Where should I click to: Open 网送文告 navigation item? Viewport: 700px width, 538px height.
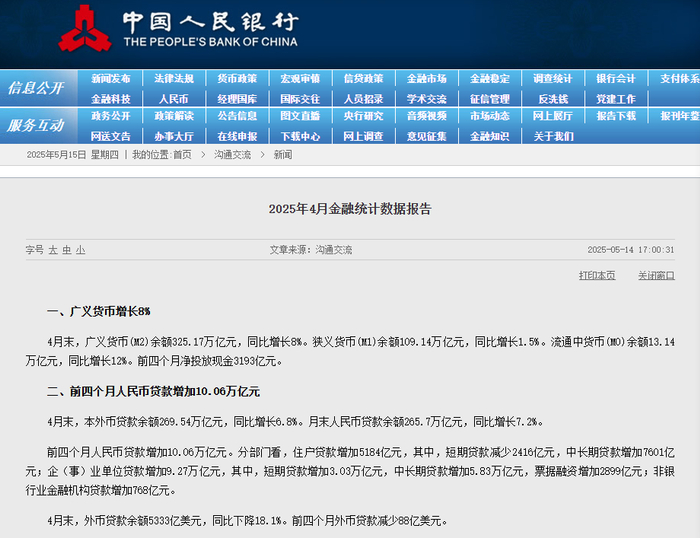pos(111,136)
